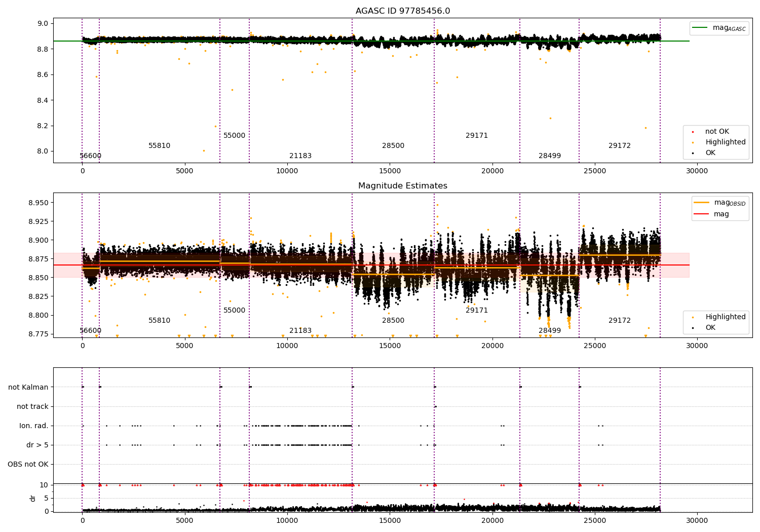Click obsid label 21183 in the Magnitude Estimates plot
760x532 pixels.
(x=300, y=331)
